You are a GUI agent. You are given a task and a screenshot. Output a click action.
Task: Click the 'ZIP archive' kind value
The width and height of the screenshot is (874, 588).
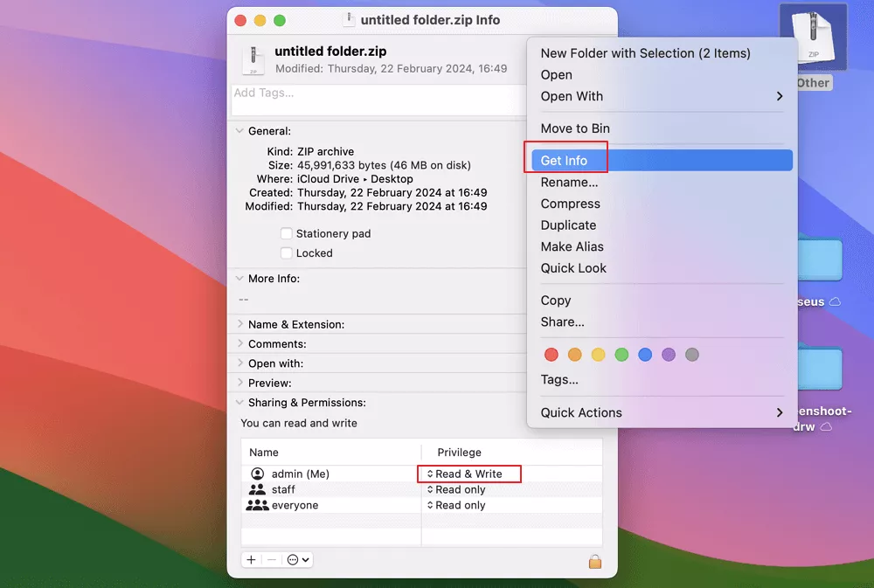coord(325,152)
